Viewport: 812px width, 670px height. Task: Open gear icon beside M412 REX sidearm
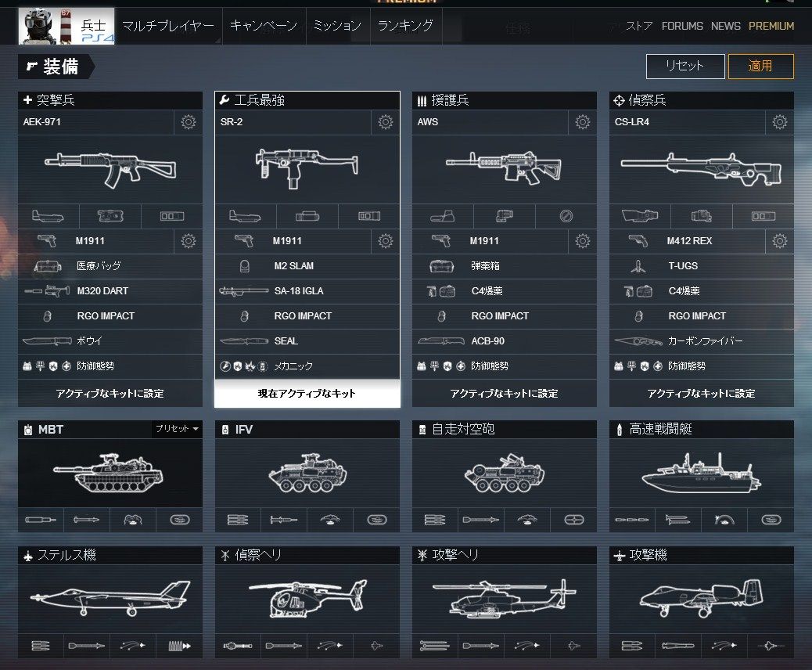click(780, 241)
